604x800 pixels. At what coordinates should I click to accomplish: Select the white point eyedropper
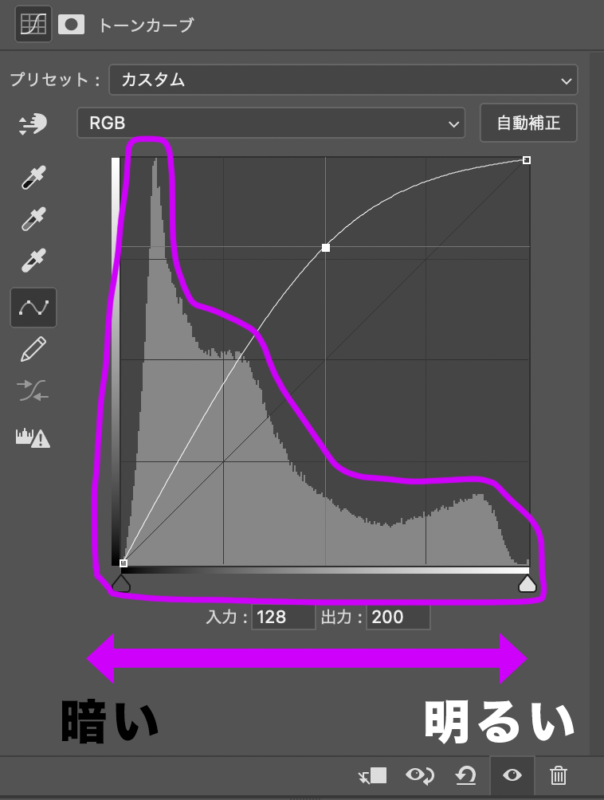34,260
